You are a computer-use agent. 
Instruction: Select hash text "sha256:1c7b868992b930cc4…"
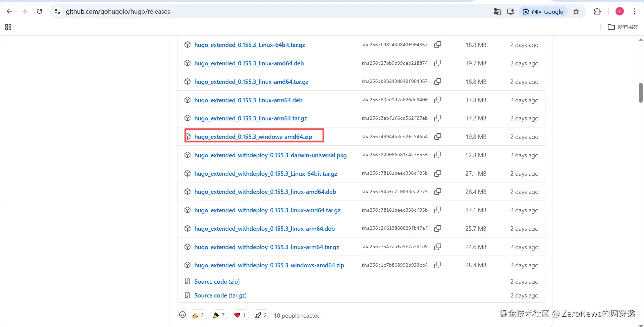pos(396,265)
